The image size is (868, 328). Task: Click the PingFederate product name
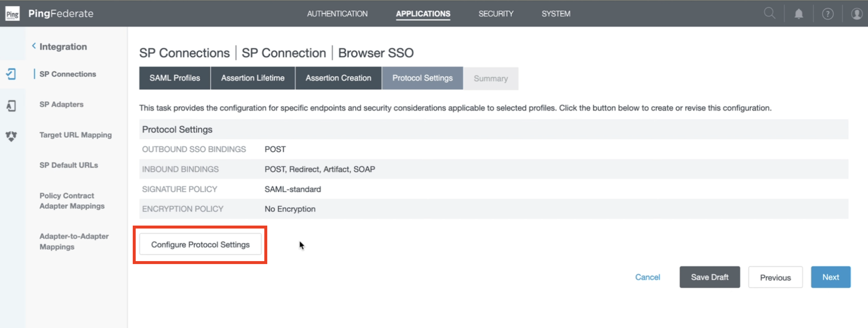coord(61,14)
